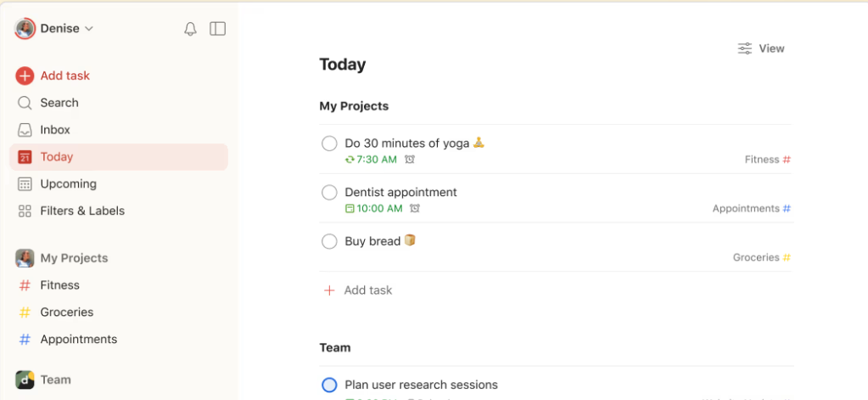Open the Fitness project
868x400 pixels.
click(59, 285)
